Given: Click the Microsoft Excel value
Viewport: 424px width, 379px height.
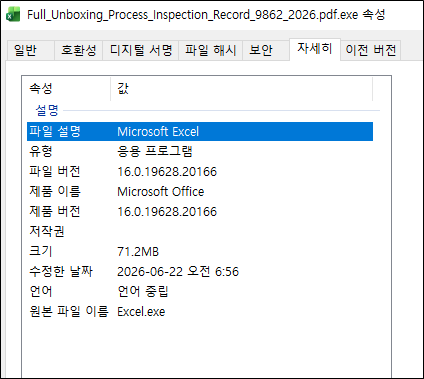Looking at the screenshot, I should click(x=158, y=132).
